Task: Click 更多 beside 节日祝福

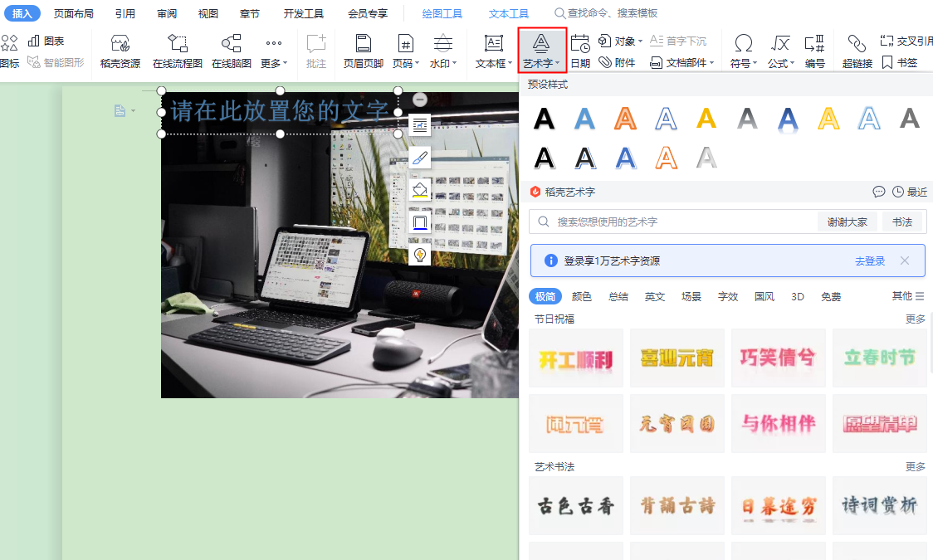Action: pos(915,319)
